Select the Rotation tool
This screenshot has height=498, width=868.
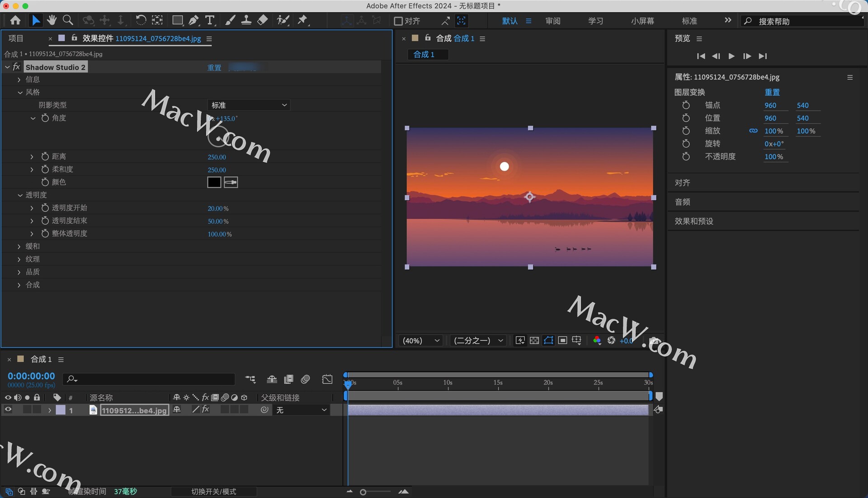[x=142, y=20]
